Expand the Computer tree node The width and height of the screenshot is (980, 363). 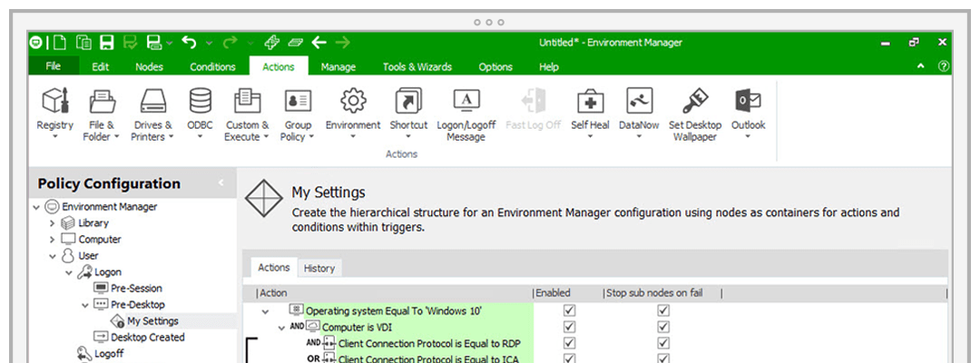pos(53,240)
